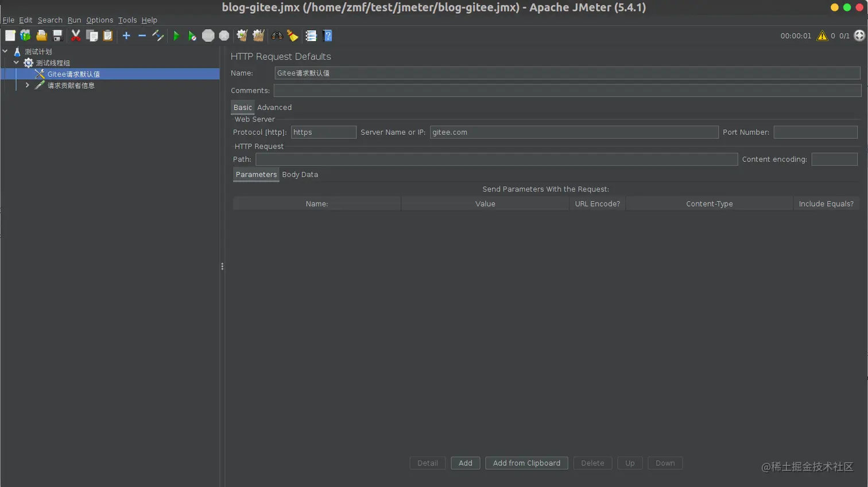This screenshot has height=487, width=868.
Task: Click the Stop test icon
Action: coord(208,36)
